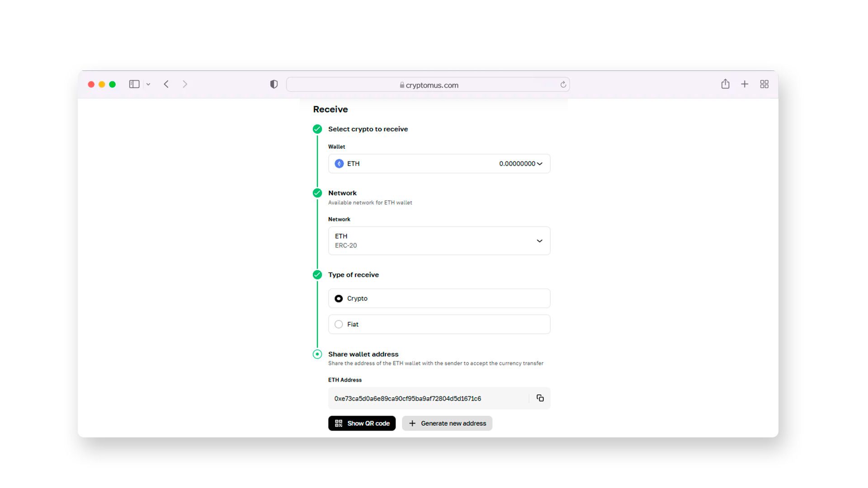Open a new tab with plus icon
Image resolution: width=868 pixels, height=488 pixels.
tap(745, 84)
